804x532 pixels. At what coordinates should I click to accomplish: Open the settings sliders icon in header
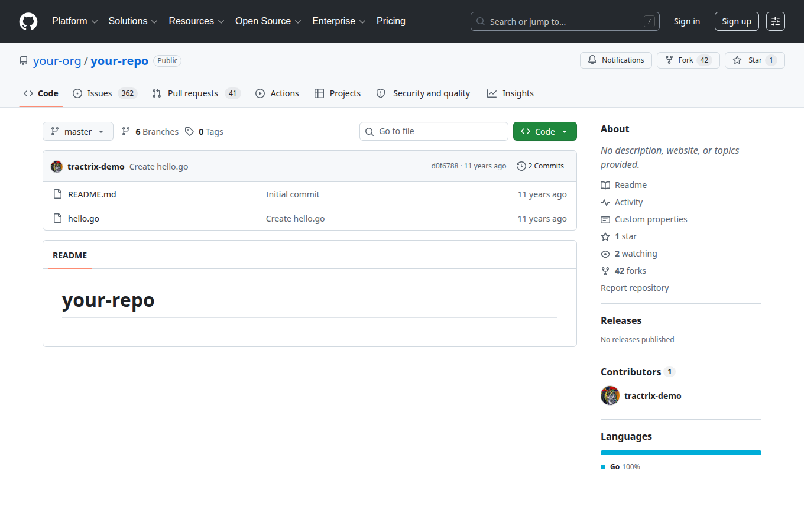coord(776,21)
